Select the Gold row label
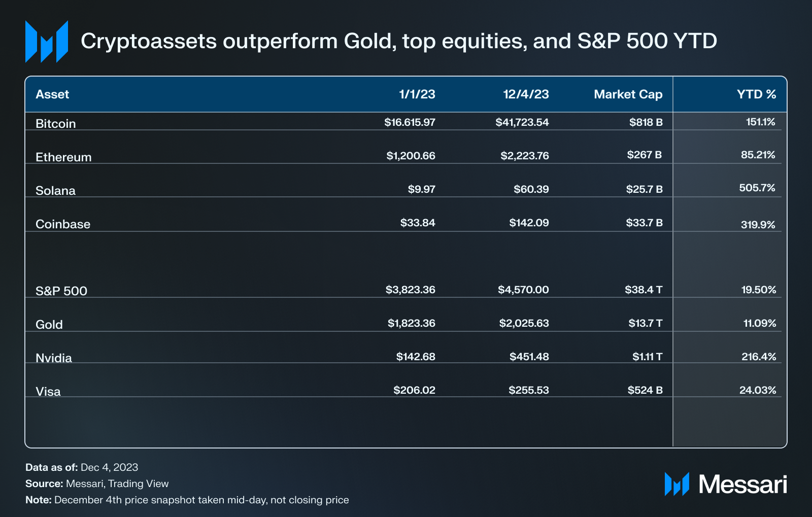 point(49,325)
